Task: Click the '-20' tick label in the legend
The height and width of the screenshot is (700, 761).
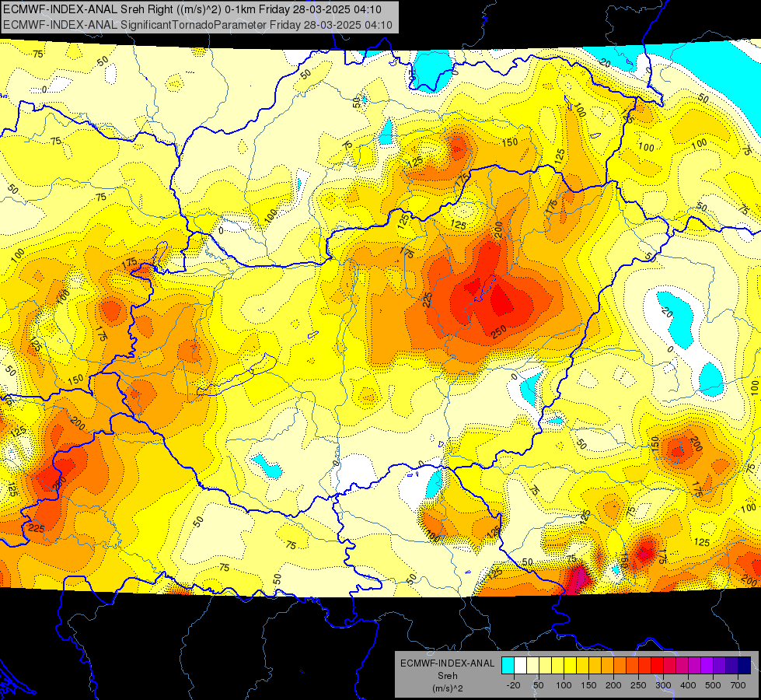Action: (x=514, y=685)
